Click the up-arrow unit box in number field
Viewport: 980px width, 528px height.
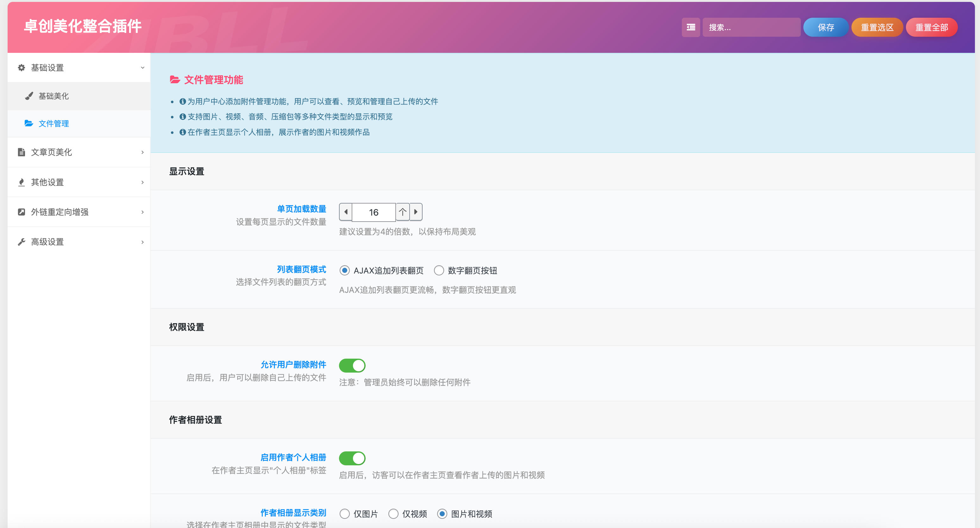click(x=403, y=212)
